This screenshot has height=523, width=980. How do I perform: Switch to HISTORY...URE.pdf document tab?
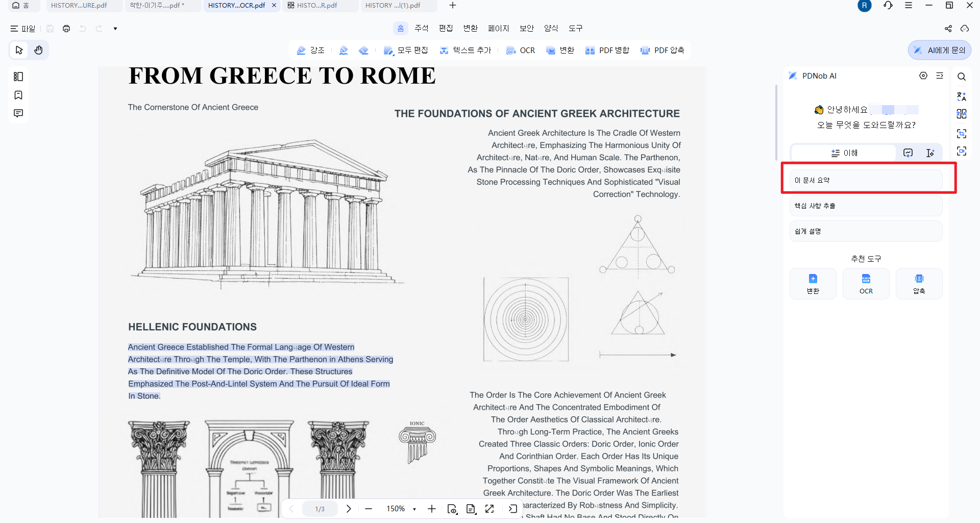pyautogui.click(x=84, y=6)
